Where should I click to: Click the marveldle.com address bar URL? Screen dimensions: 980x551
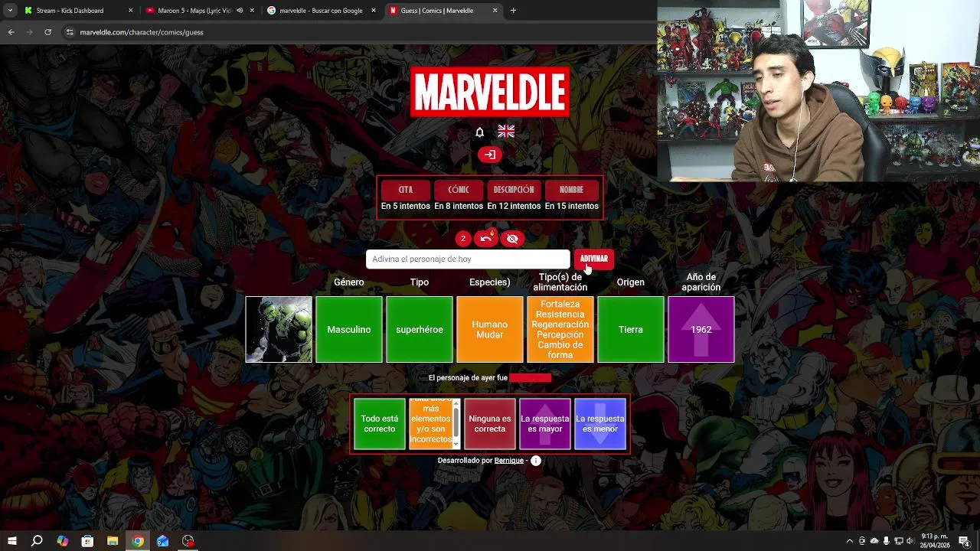[x=142, y=32]
